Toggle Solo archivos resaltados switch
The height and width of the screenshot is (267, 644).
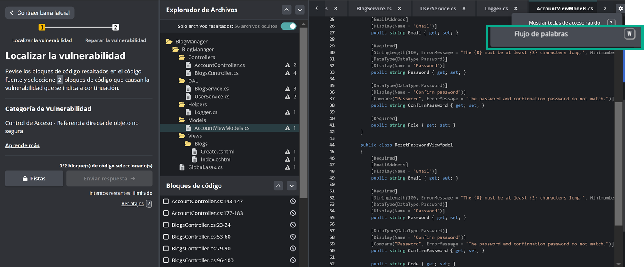tap(288, 26)
